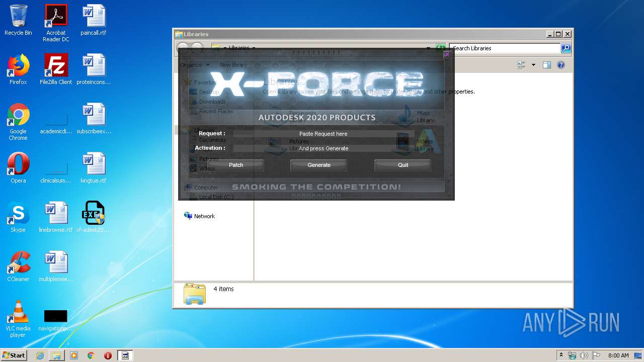This screenshot has width=644, height=362.
Task: Open the CCleaner desktop shortcut
Action: coord(18,266)
